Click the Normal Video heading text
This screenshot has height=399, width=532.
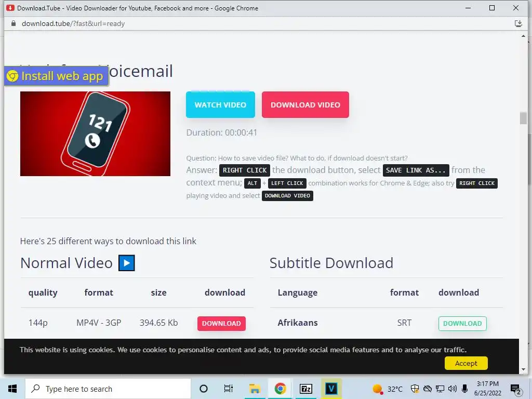pyautogui.click(x=66, y=263)
